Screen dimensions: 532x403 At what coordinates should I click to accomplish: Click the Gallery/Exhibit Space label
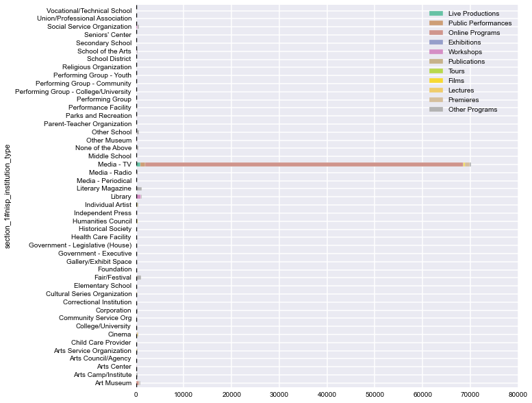point(99,261)
